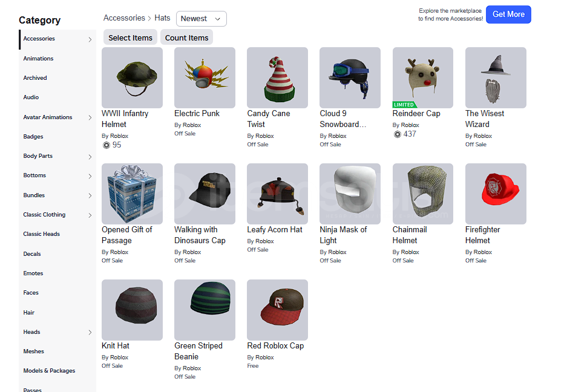
Task: Open the Electric Punk hat thumbnail
Action: [x=205, y=78]
